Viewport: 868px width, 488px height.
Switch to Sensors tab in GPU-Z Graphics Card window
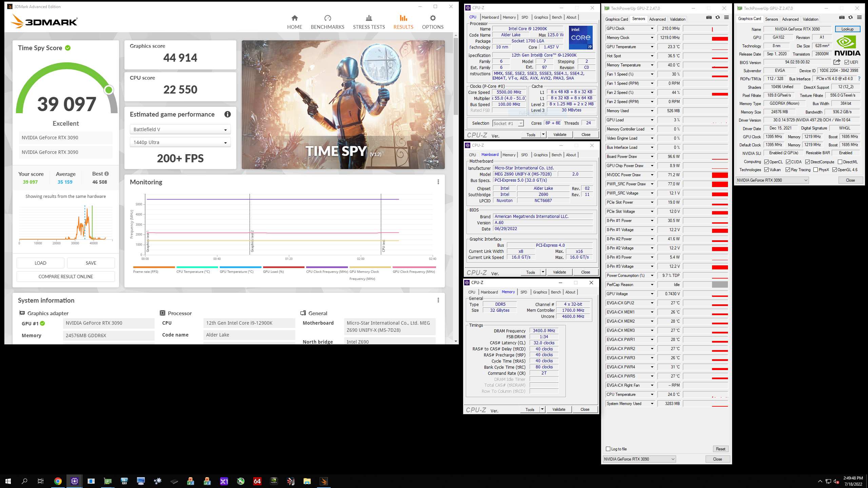[x=771, y=19]
